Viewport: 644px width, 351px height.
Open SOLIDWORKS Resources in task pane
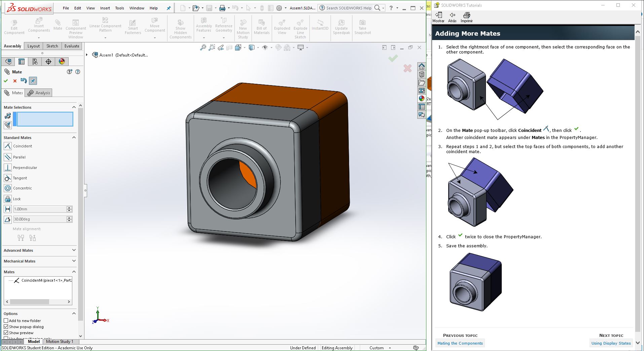tap(422, 66)
